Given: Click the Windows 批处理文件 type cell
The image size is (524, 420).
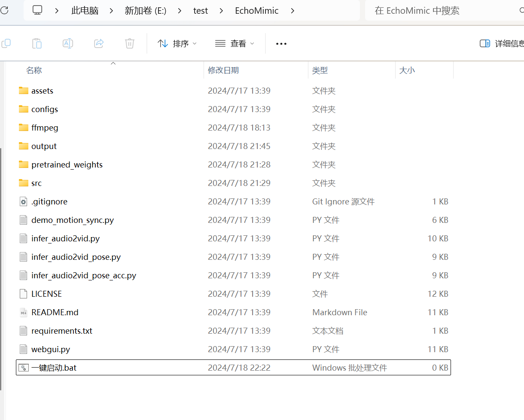Looking at the screenshot, I should (x=350, y=368).
